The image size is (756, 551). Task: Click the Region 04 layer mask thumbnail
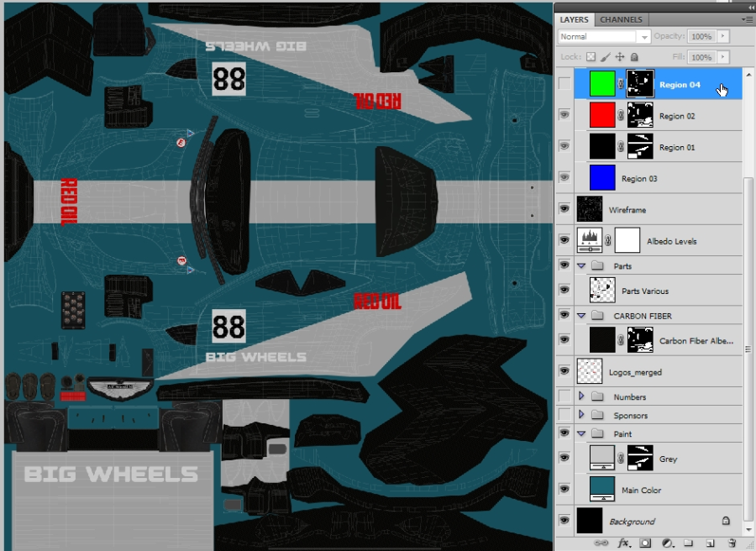[x=640, y=84]
